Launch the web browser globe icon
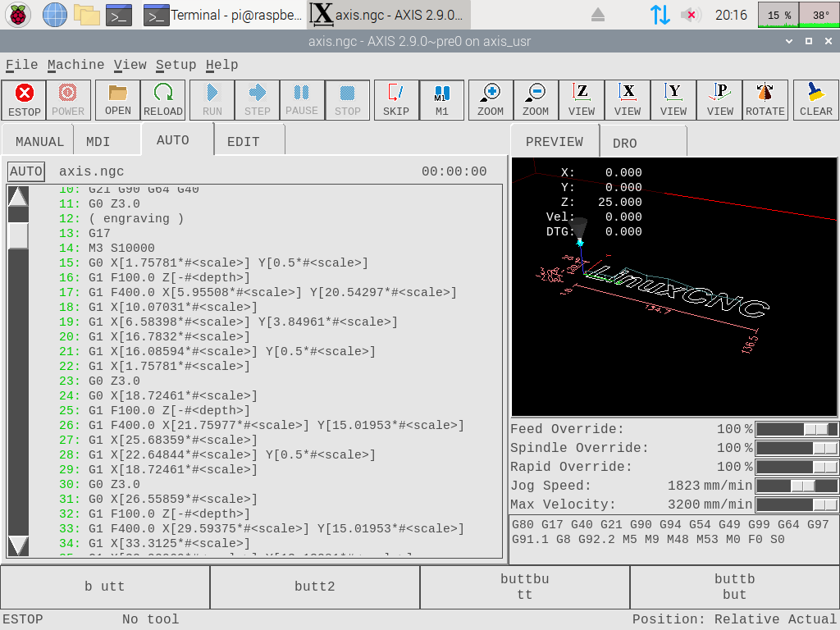 point(55,15)
